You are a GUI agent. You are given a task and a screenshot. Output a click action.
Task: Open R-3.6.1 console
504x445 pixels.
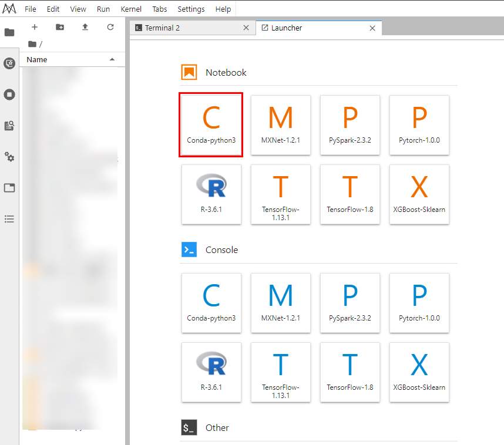pyautogui.click(x=211, y=372)
